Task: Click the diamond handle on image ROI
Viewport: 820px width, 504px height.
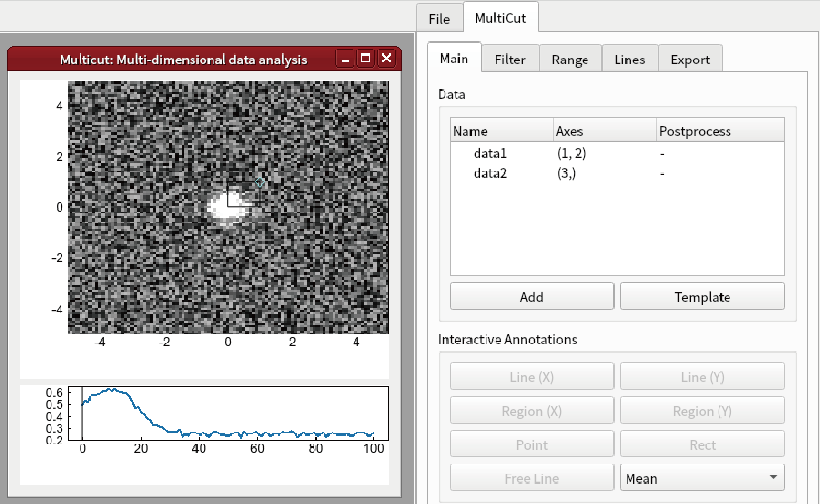Action: click(260, 182)
